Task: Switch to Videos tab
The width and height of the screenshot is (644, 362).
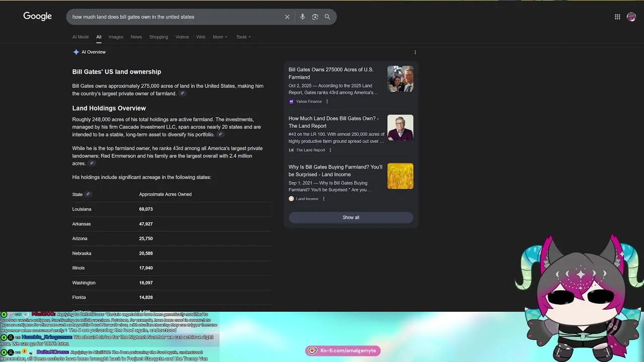Action: [182, 37]
